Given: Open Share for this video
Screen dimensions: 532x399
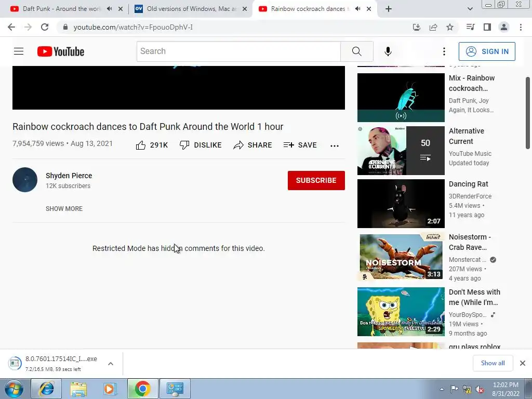Looking at the screenshot, I should click(253, 145).
